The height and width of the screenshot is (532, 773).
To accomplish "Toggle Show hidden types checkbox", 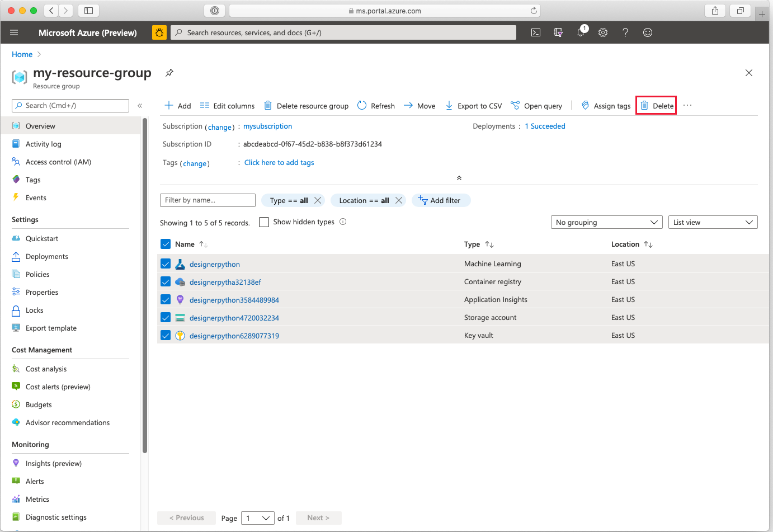I will pyautogui.click(x=264, y=222).
